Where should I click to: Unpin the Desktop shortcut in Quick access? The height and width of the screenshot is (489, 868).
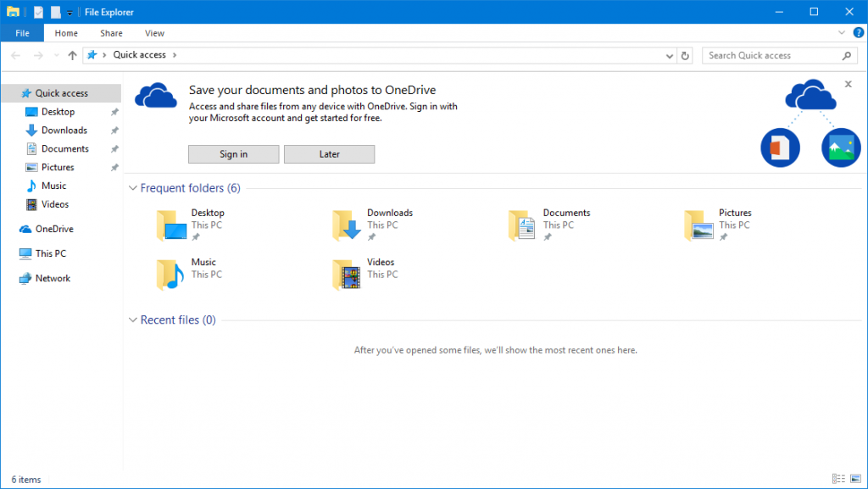pyautogui.click(x=114, y=111)
